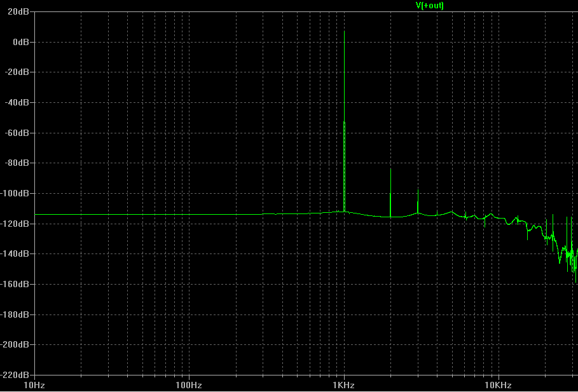Click the second harmonic spike at 2KHz
The image size is (578, 392).
click(391, 193)
